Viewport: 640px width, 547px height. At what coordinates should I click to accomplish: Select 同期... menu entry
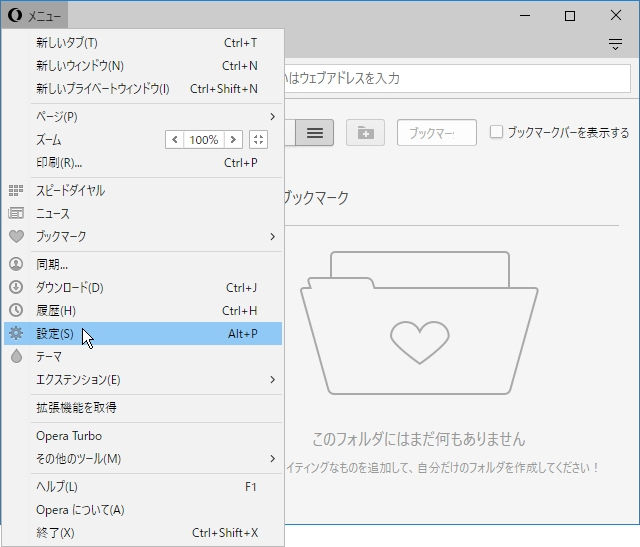143,264
